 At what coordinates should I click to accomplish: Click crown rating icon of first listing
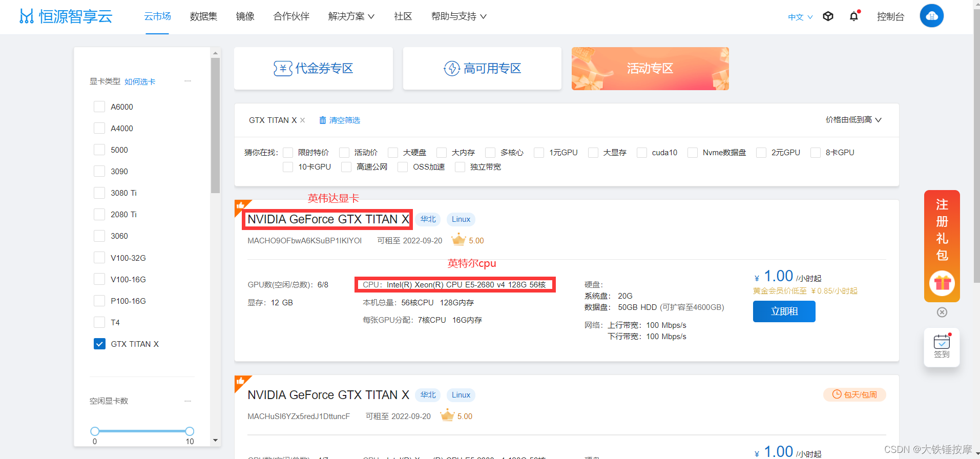coord(458,240)
